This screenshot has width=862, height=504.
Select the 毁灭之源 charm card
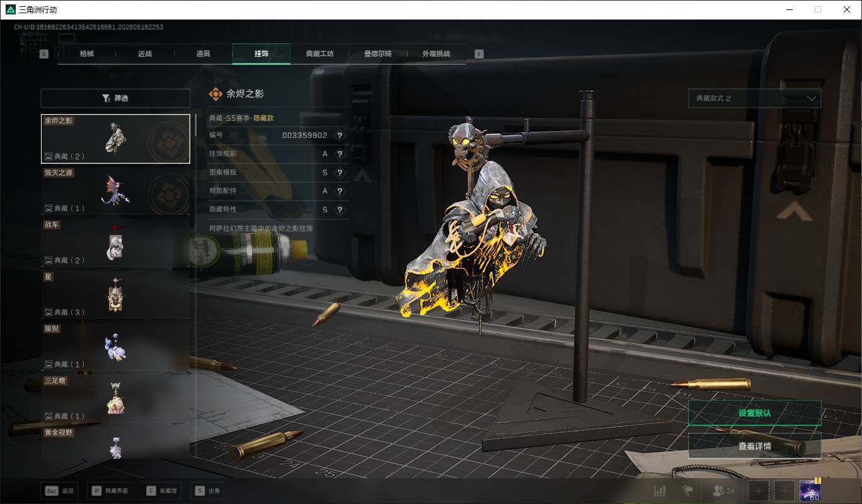[115, 191]
